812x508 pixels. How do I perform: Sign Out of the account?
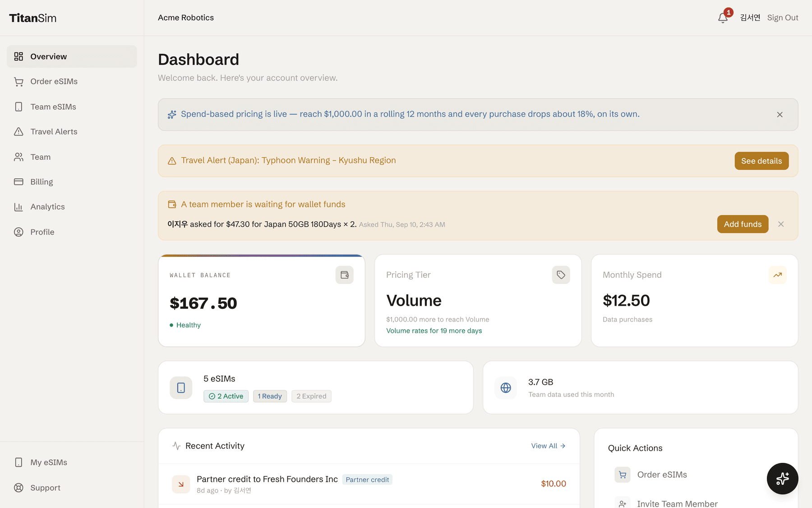click(x=783, y=18)
